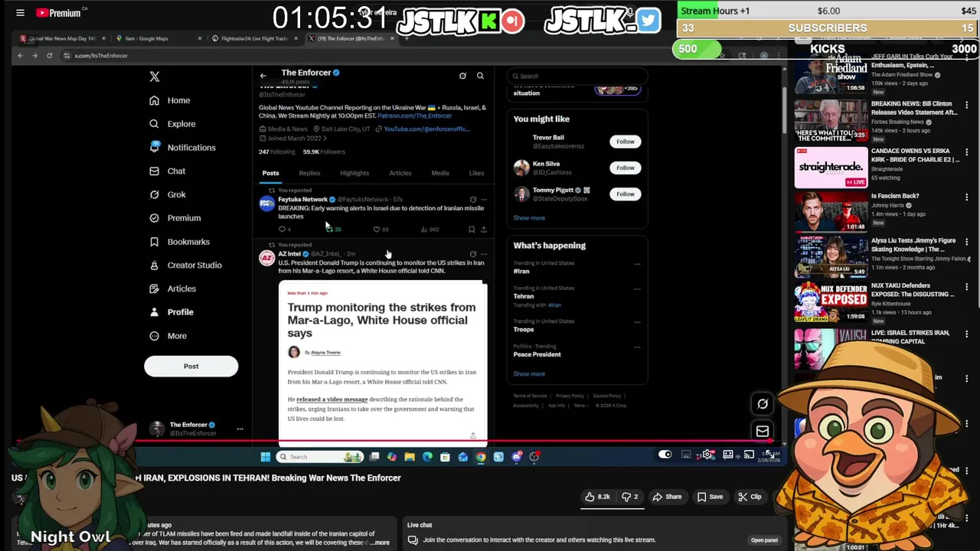The image size is (980, 551).
Task: Click Grok icon beside profile search
Action: coord(462,76)
